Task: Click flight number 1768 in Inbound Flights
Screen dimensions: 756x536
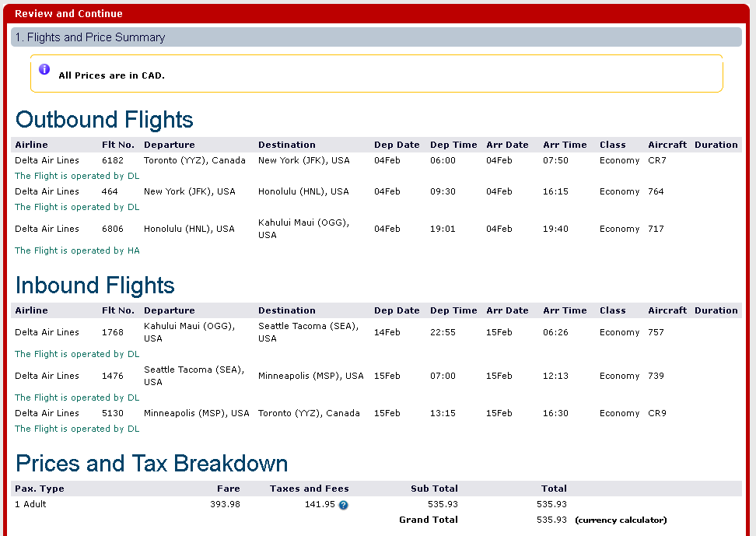Action: point(113,332)
